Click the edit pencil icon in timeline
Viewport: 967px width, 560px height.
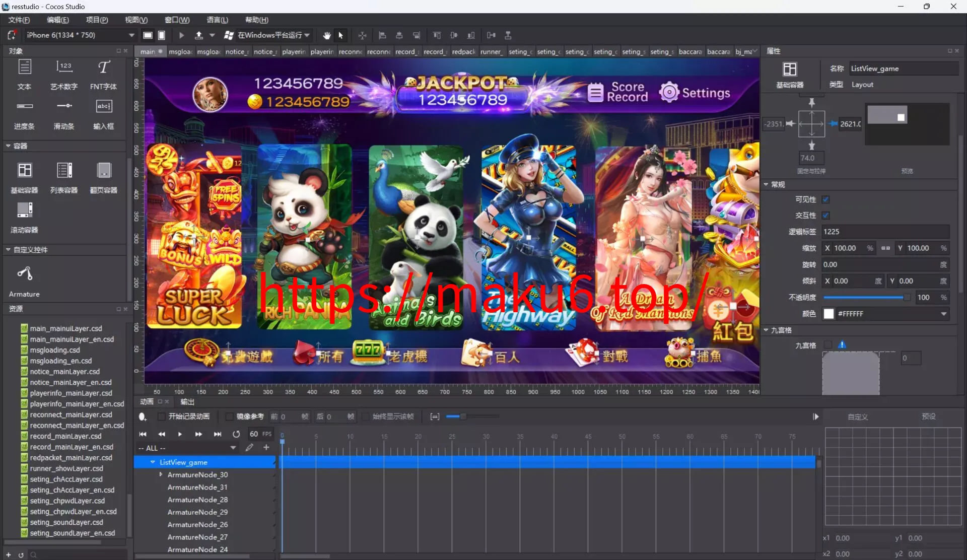[249, 448]
